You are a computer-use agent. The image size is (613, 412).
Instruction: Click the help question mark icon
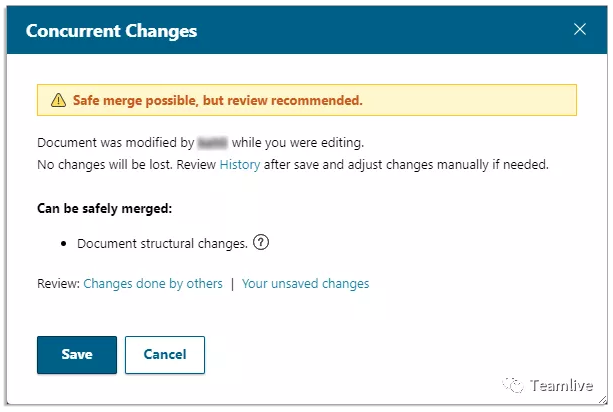[x=262, y=242]
